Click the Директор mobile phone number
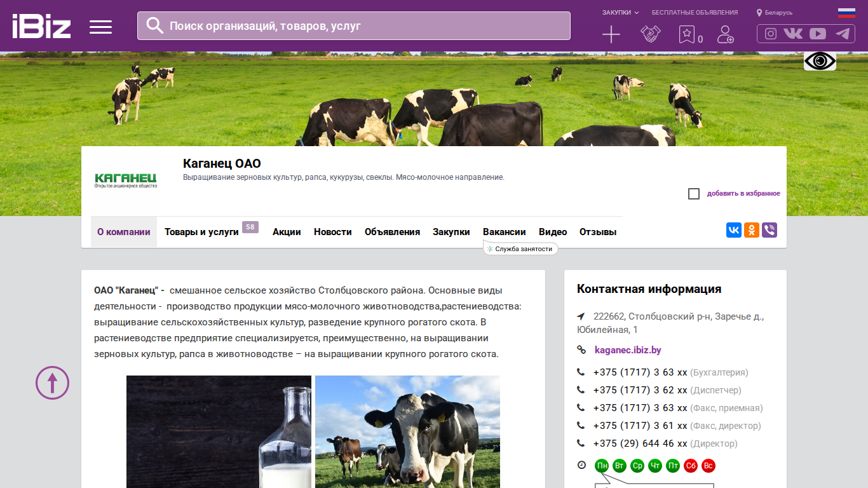 coord(641,444)
